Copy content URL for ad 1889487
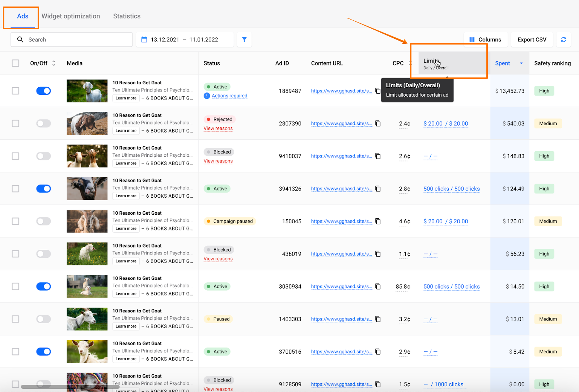 [x=378, y=91]
